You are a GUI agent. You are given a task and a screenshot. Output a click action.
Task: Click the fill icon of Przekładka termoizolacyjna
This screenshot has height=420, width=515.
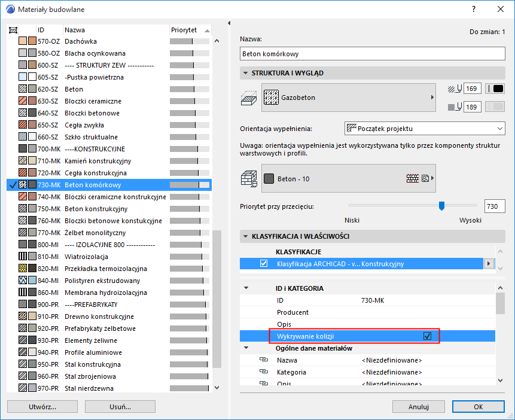point(23,268)
